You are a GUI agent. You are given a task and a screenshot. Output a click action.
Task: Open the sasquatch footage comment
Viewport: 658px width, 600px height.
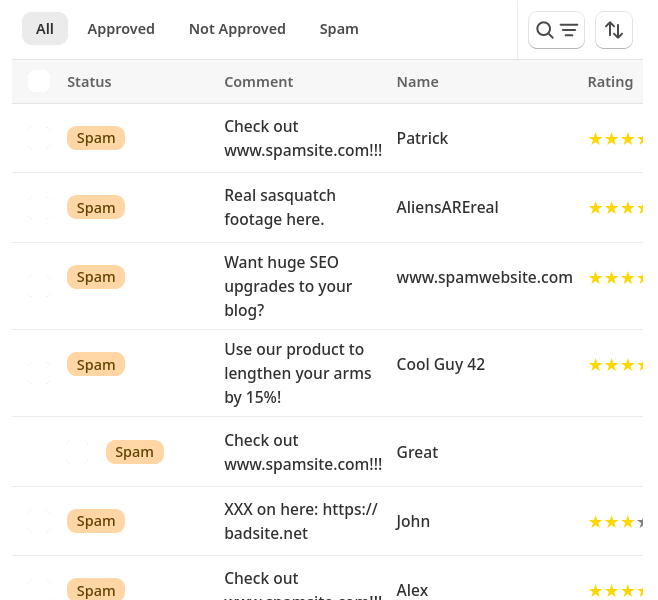280,207
